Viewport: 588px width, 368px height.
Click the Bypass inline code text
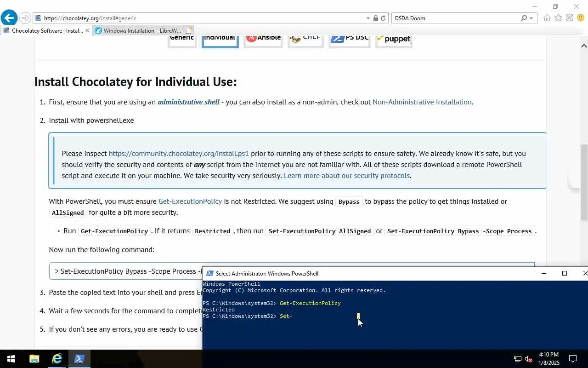[349, 202]
